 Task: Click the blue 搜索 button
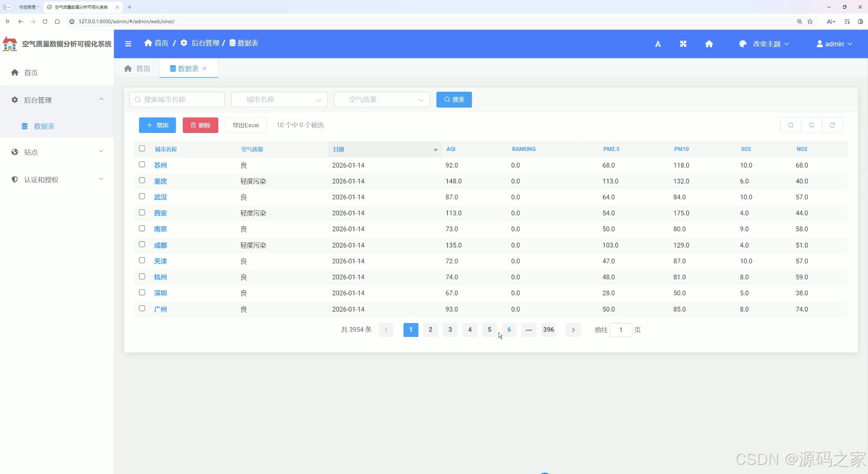454,100
